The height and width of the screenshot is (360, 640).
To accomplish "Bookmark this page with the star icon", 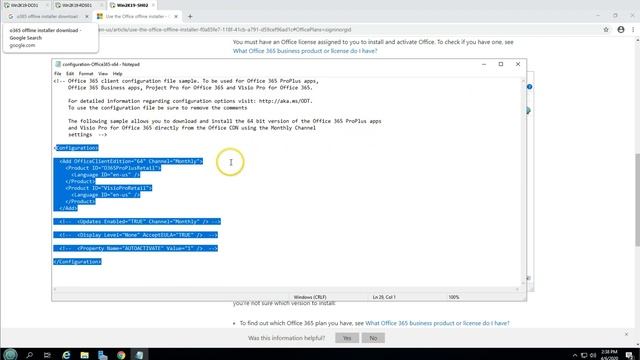I will point(606,30).
